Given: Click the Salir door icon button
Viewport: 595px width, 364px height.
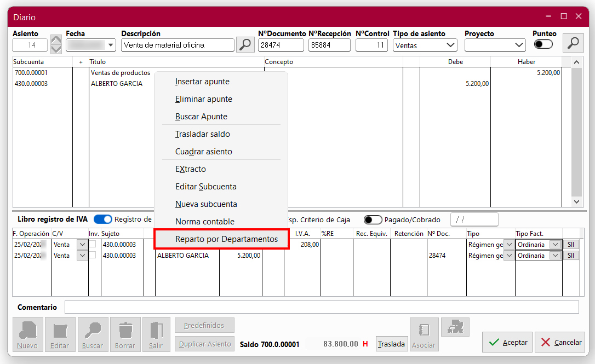Looking at the screenshot, I should 156,334.
